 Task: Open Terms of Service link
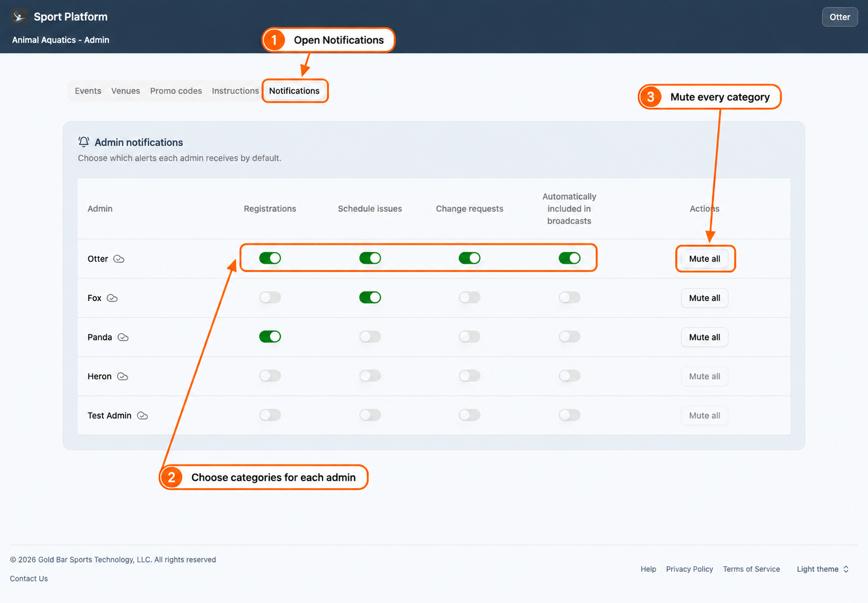(x=751, y=569)
